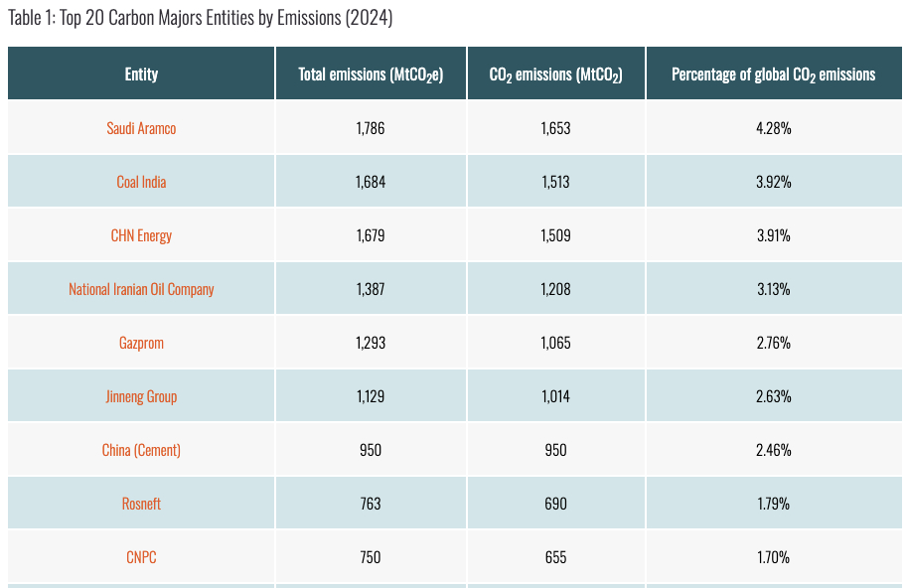Open the Saudi Aramco entity link

click(141, 128)
